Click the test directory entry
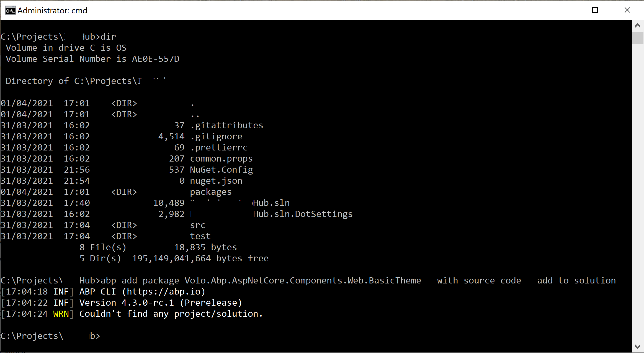 pos(200,236)
